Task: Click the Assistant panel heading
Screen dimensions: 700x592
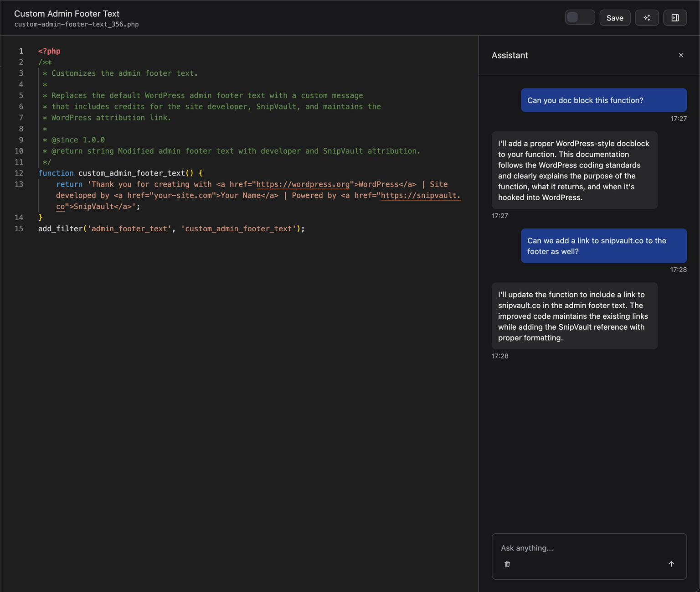Action: point(510,55)
